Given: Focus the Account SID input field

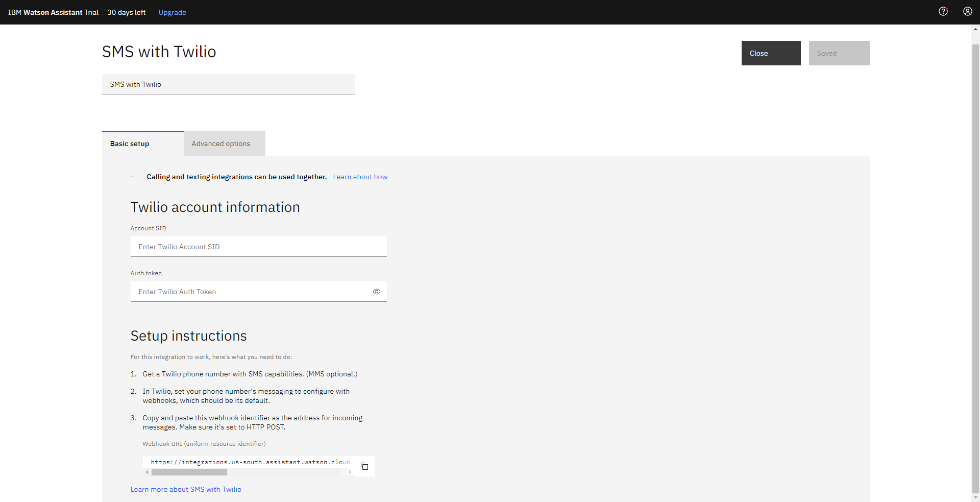Looking at the screenshot, I should click(259, 247).
